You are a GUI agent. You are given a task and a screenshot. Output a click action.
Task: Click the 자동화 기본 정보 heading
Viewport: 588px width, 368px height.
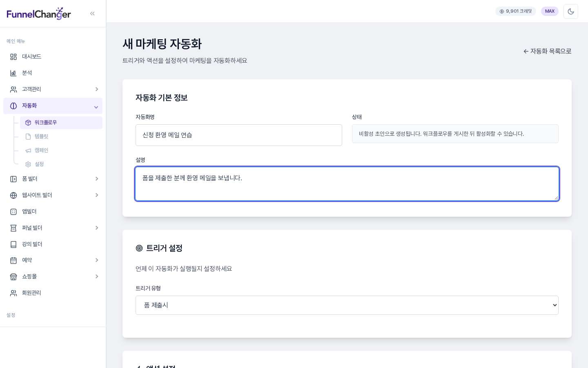click(x=162, y=98)
